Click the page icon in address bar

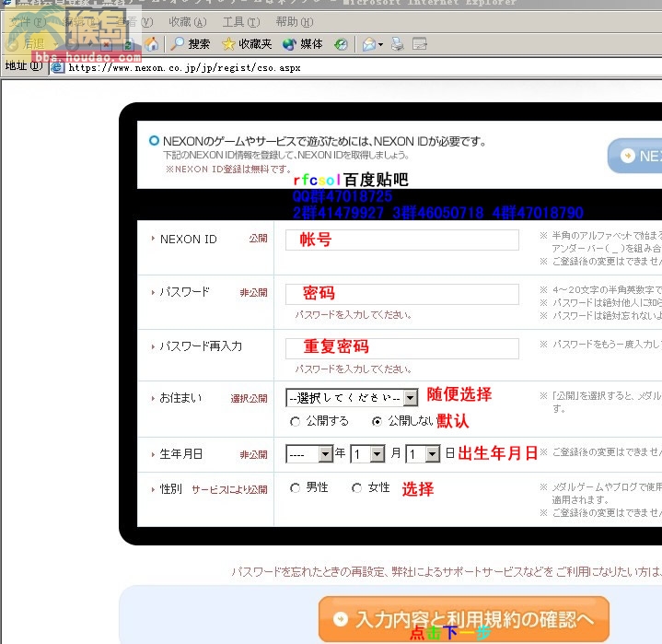click(57, 67)
